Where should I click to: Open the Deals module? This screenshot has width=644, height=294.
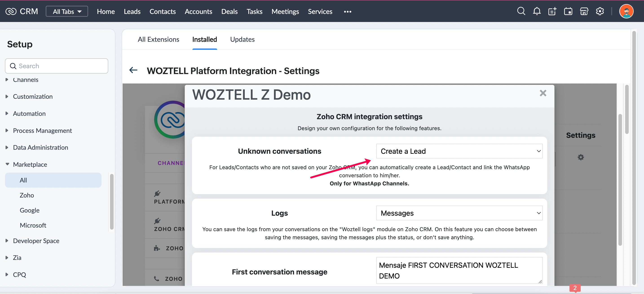pyautogui.click(x=229, y=11)
